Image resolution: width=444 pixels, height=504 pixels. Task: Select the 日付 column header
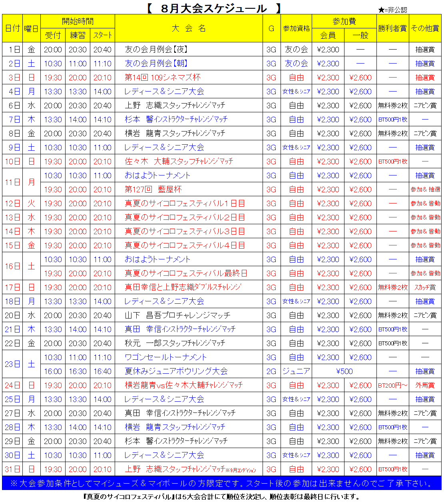pyautogui.click(x=12, y=28)
